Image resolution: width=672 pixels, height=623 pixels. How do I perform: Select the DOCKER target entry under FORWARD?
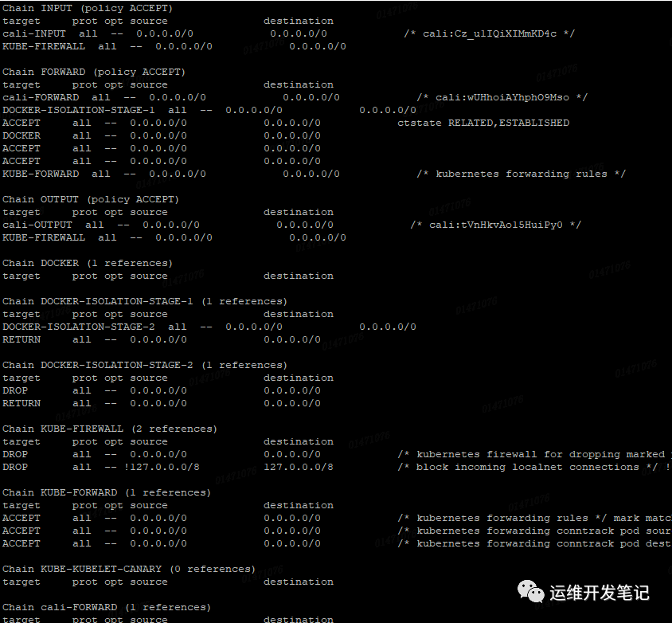21,135
